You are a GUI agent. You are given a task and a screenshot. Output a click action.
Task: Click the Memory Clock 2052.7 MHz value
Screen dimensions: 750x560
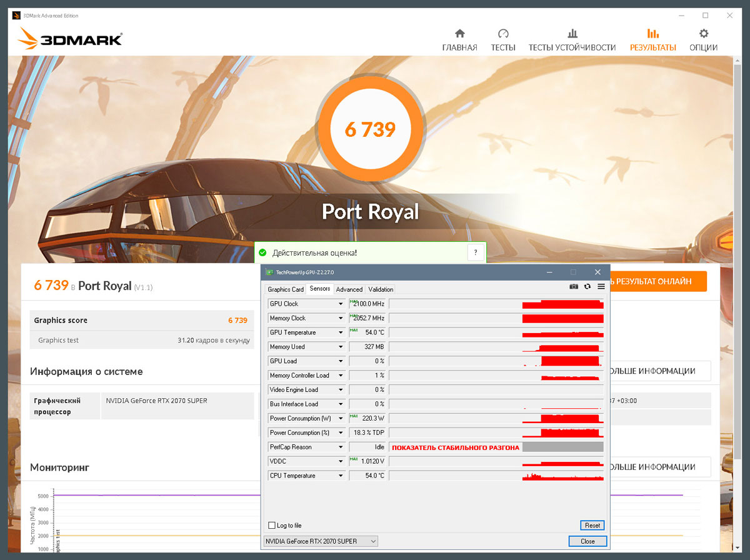[x=367, y=318]
